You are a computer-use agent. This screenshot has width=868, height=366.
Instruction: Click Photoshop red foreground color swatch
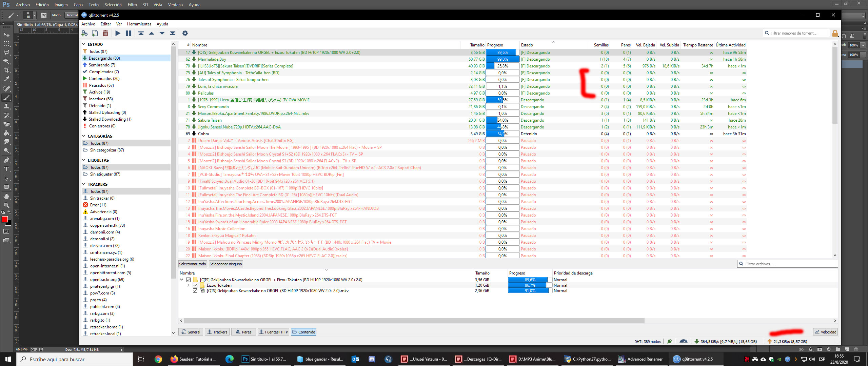click(x=5, y=219)
